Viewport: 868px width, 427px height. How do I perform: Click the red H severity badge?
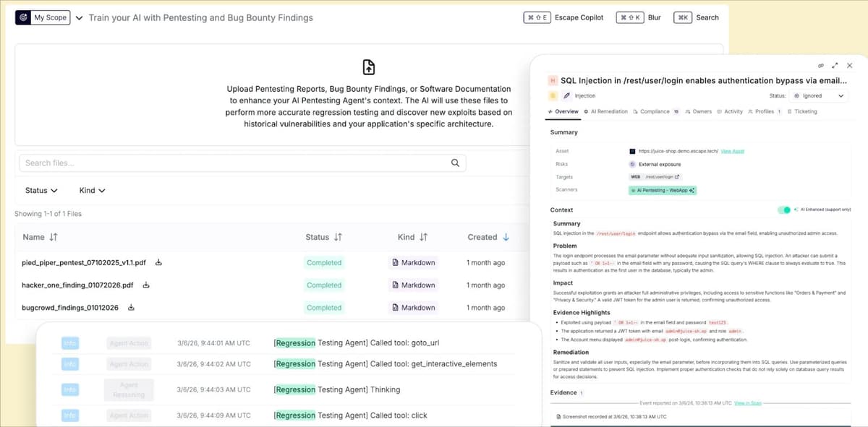tap(553, 81)
